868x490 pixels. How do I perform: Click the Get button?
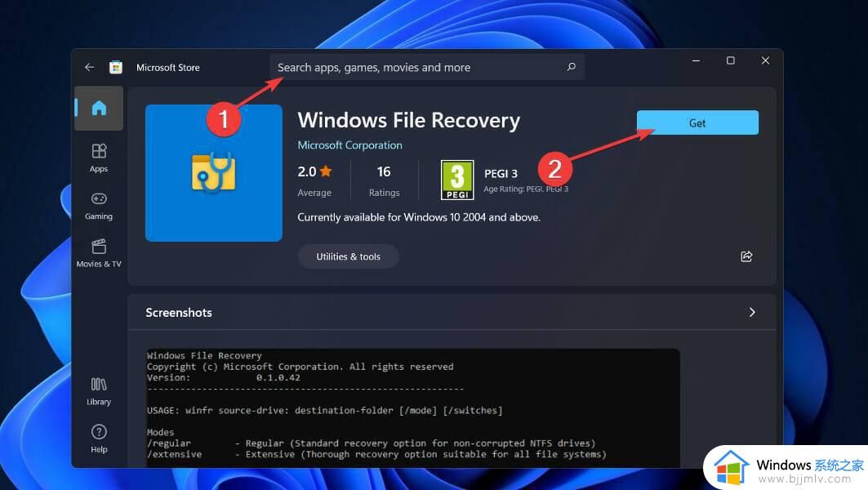click(697, 123)
